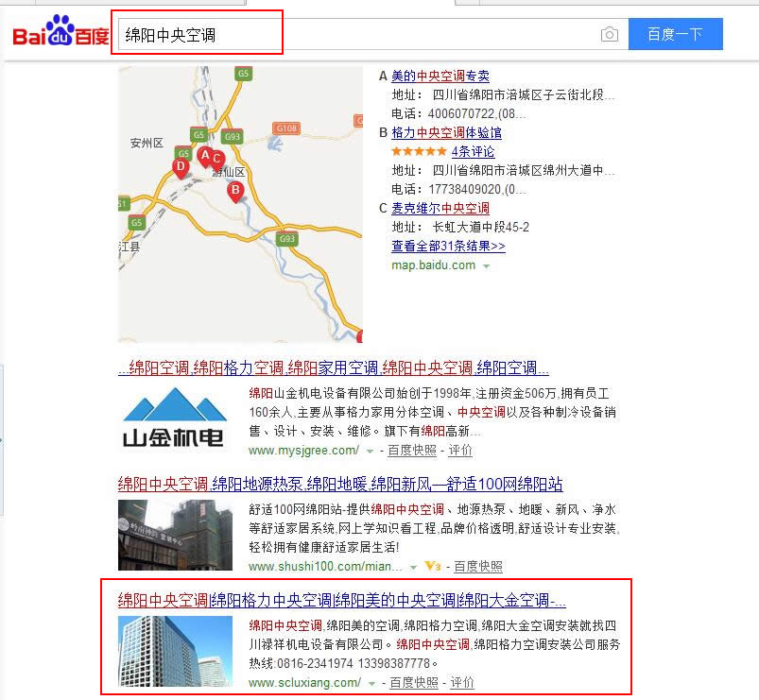Click the V3 verification badge icon

pyautogui.click(x=432, y=566)
